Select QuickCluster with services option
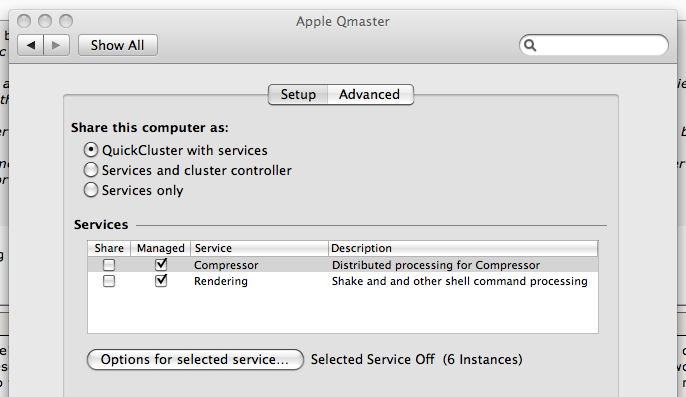 (x=91, y=150)
